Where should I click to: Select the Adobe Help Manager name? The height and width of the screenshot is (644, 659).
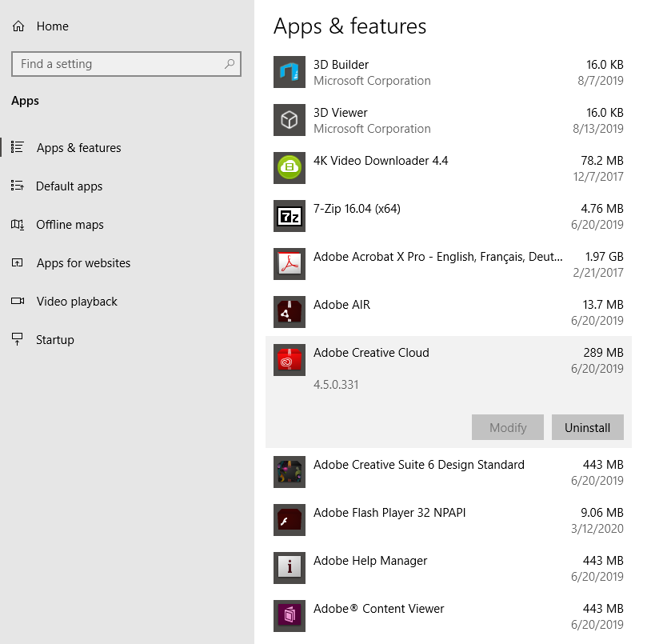pos(370,561)
